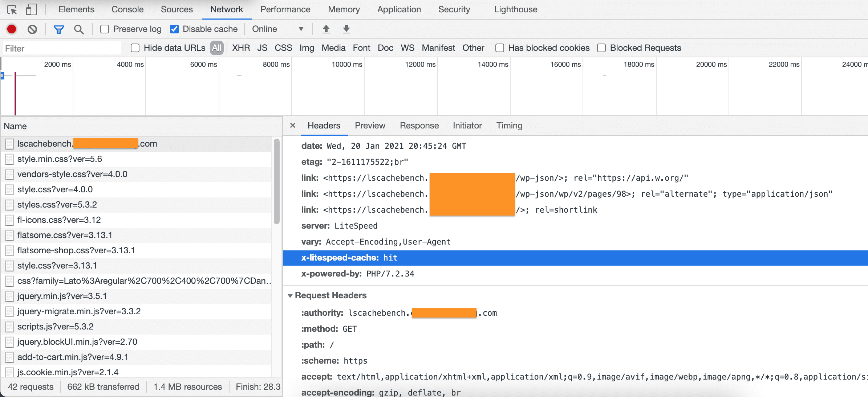Toggle the filter funnel icon
This screenshot has width=868, height=397.
[x=58, y=29]
